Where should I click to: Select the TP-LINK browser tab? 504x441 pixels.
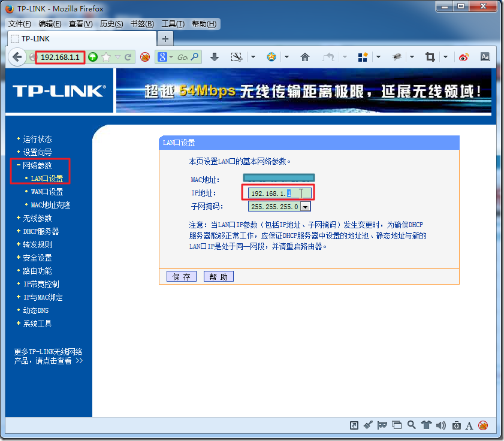click(82, 39)
